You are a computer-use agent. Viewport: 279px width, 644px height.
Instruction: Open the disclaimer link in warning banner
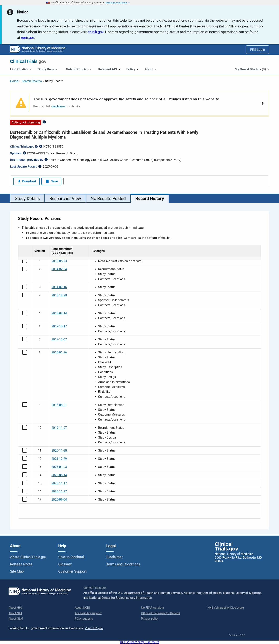[58, 106]
